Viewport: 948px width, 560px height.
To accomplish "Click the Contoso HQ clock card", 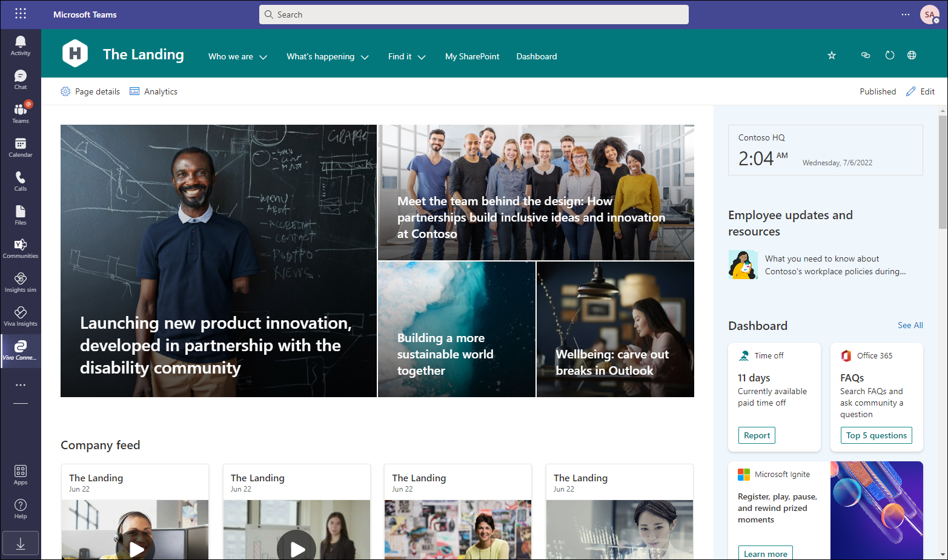I will pyautogui.click(x=826, y=150).
